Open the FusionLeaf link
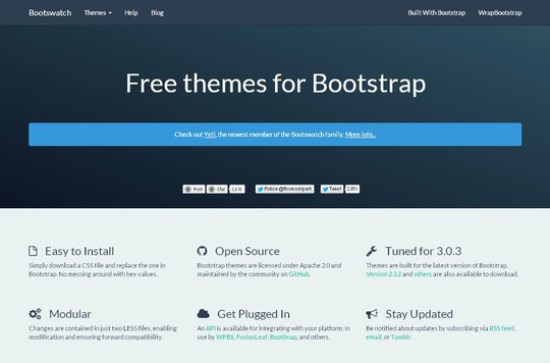 pyautogui.click(x=251, y=337)
